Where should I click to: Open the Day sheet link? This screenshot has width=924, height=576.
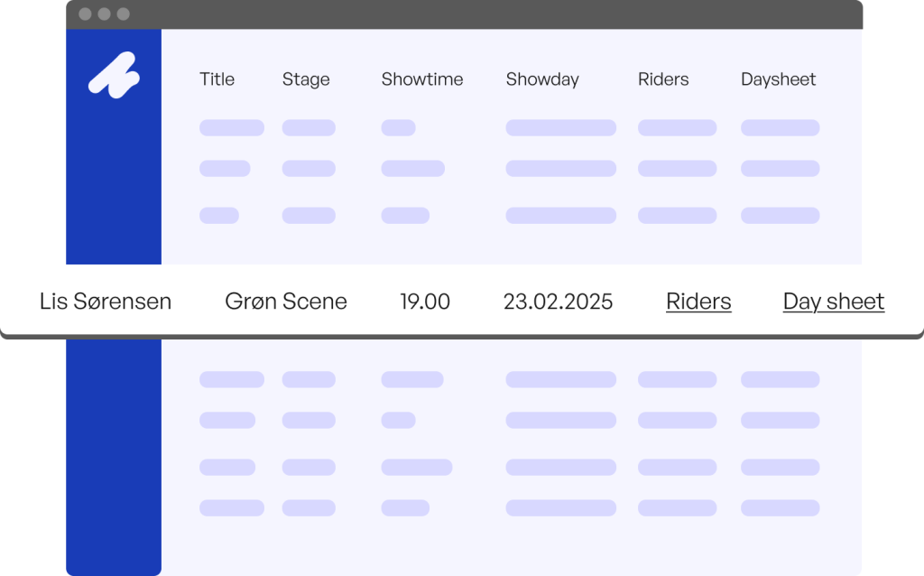(833, 302)
